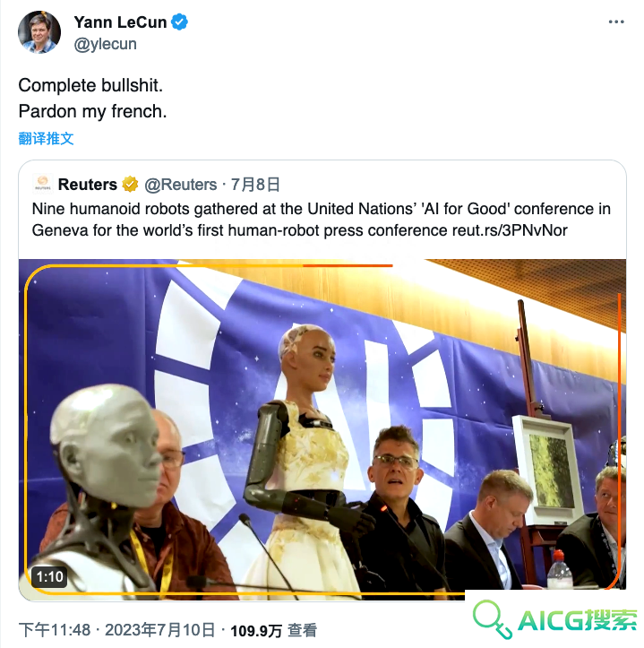The width and height of the screenshot is (644, 648).
Task: Open Yann LeCun's profile avatar
Action: (x=39, y=32)
